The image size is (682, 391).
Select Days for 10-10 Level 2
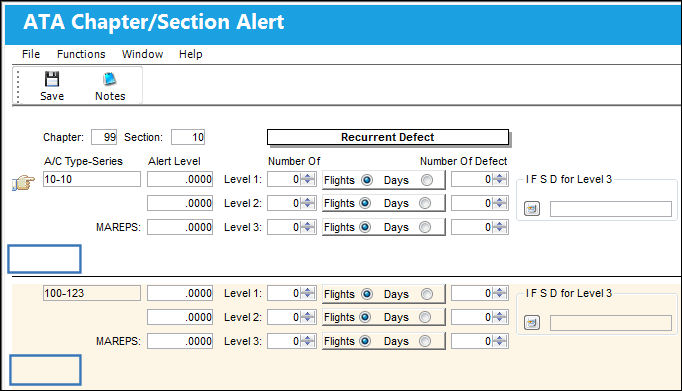coord(425,203)
